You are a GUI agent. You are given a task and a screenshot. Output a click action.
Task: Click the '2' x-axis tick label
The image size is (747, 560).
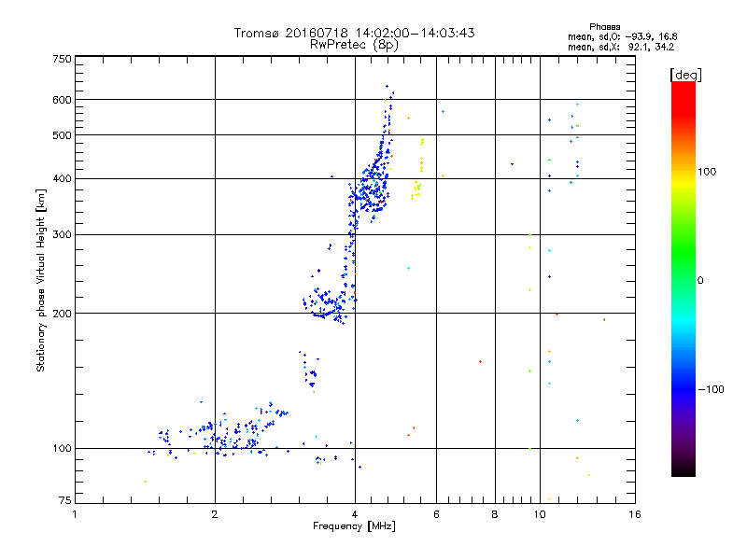pos(215,514)
